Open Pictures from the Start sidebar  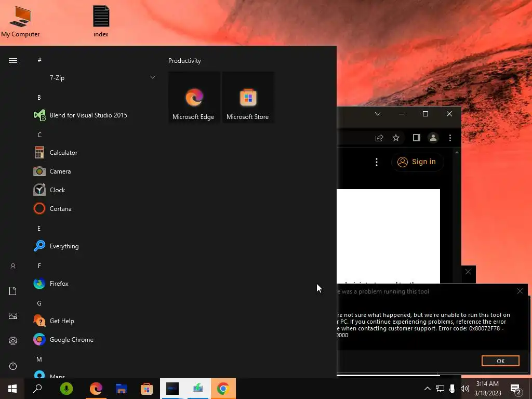(x=13, y=316)
